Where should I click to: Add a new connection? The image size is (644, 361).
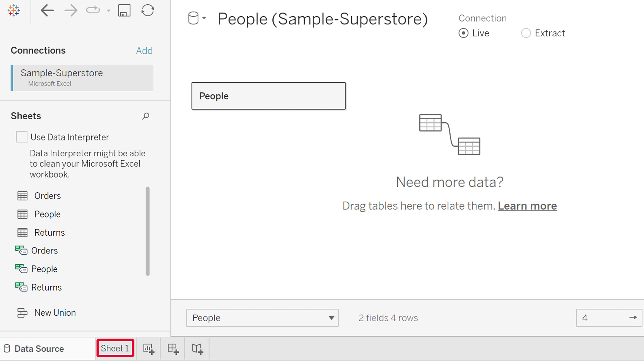144,51
